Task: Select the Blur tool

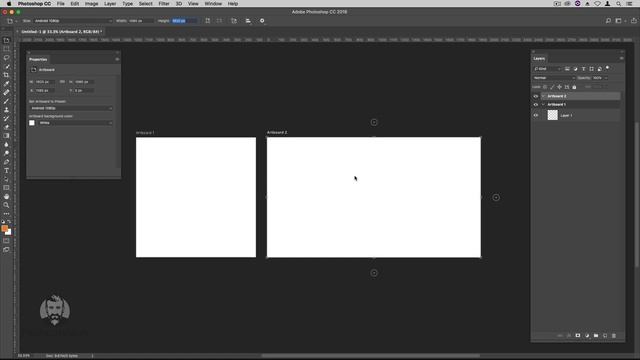Action: coord(6,144)
